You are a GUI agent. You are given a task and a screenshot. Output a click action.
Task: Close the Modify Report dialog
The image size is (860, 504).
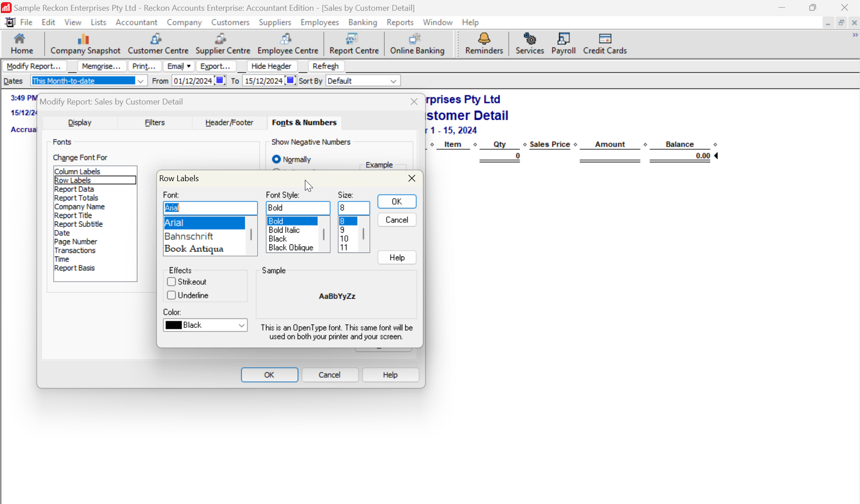[x=414, y=102]
